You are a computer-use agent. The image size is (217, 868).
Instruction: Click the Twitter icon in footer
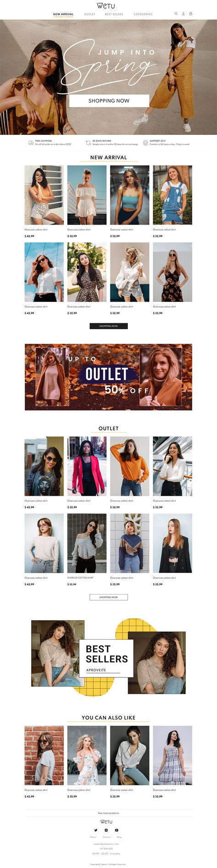(96, 830)
